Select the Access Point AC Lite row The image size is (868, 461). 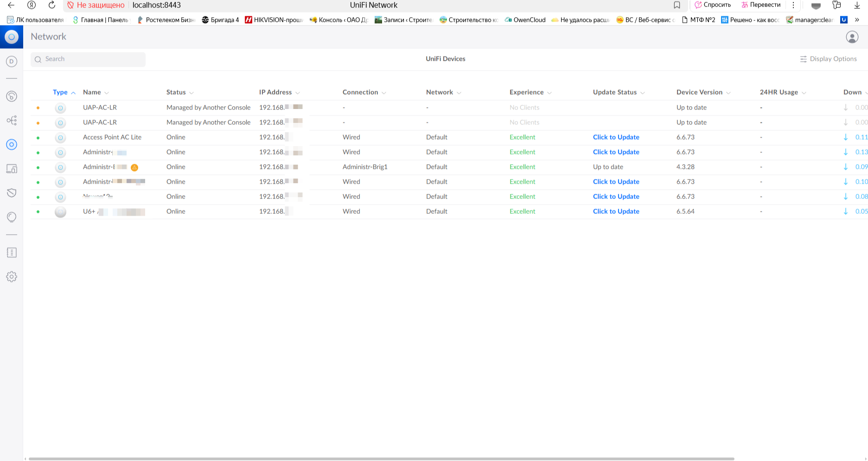112,137
